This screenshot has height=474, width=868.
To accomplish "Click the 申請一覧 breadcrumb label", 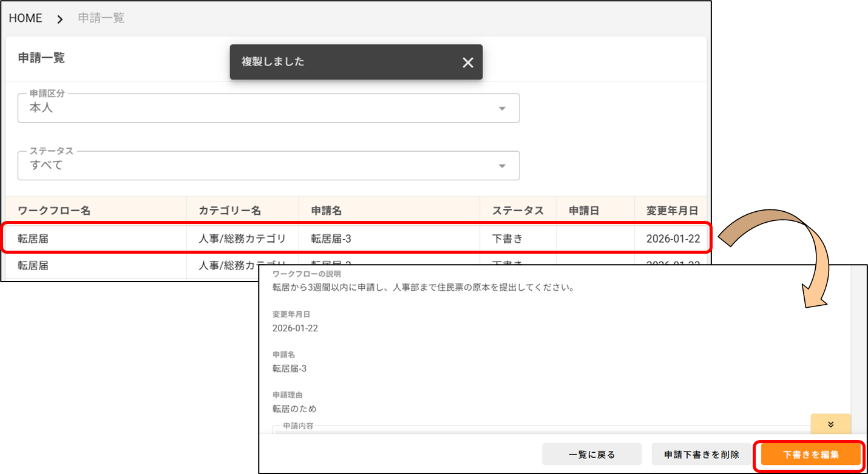I will pos(101,18).
